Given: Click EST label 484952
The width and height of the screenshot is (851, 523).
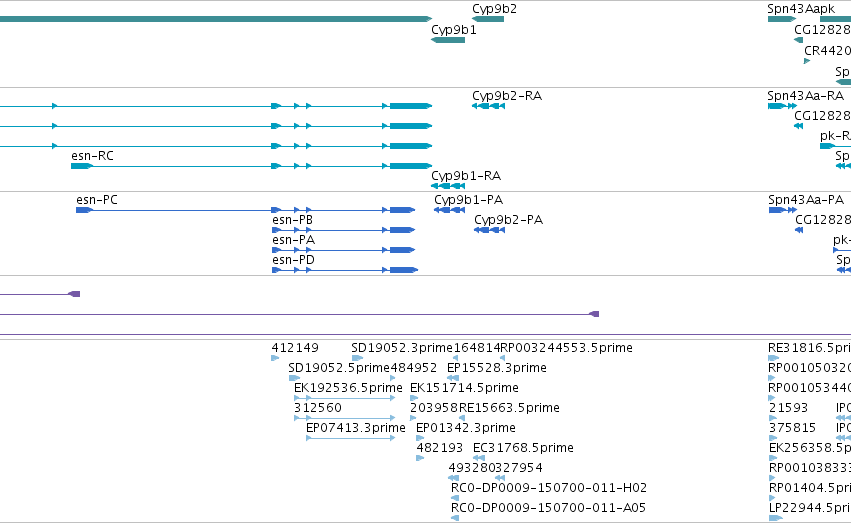Looking at the screenshot, I should coord(414,368).
